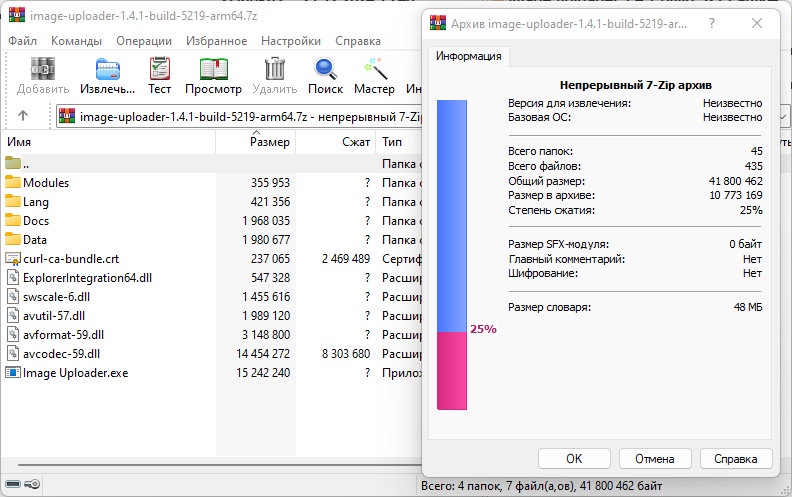
Task: Click the help question mark in dialog title
Action: [712, 23]
